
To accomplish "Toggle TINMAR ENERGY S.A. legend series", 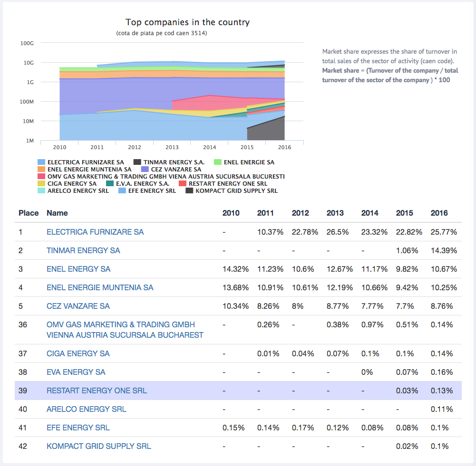I will (x=169, y=162).
